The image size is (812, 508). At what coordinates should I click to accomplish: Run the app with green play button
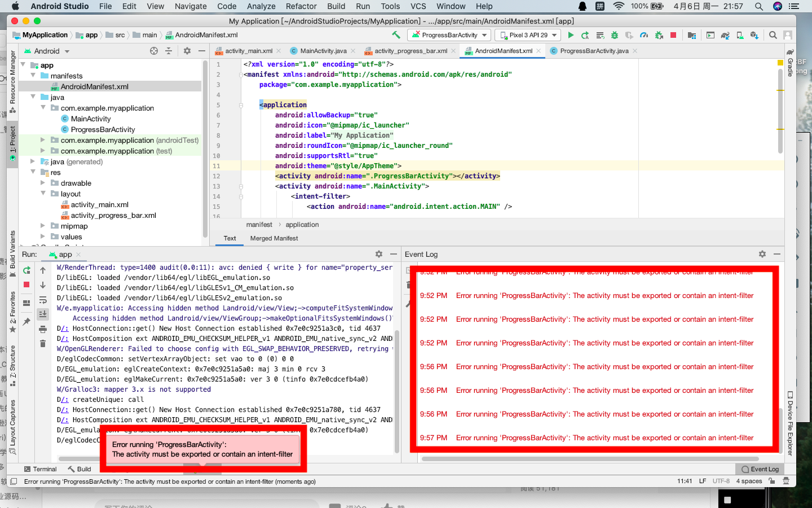pos(571,35)
